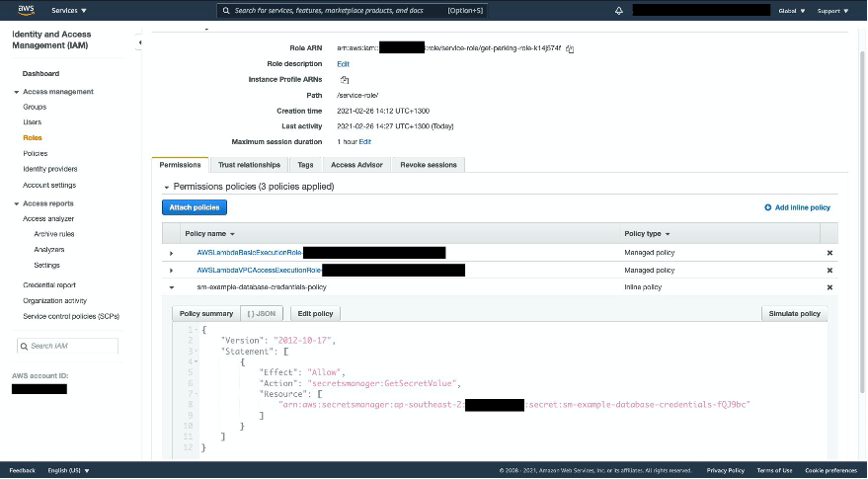Click the Attach policies button
Viewport: 868px width, 479px height.
point(195,207)
